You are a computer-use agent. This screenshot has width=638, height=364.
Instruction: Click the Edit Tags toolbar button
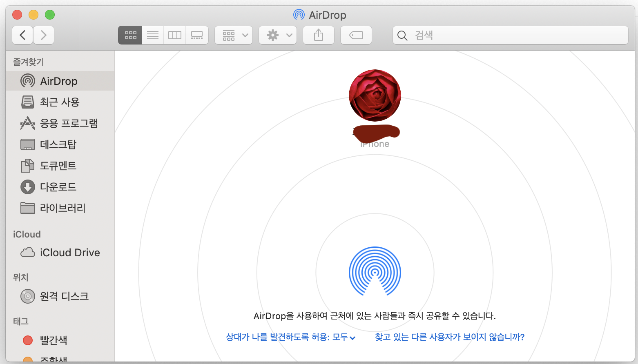356,35
